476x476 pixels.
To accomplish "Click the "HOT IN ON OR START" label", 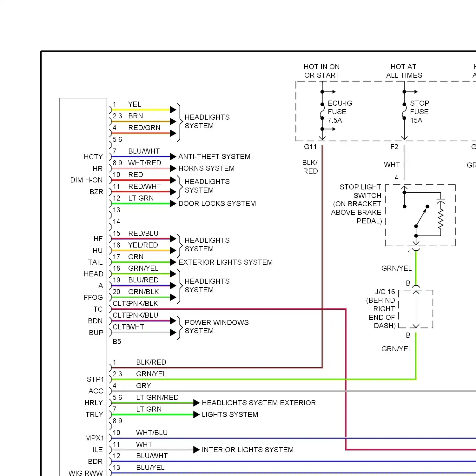I will (x=322, y=71).
